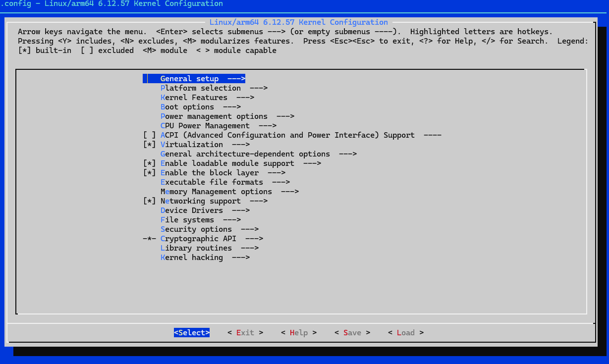Viewport: 609px width, 364px height.
Task: Open Library routines entry
Action: (210, 248)
